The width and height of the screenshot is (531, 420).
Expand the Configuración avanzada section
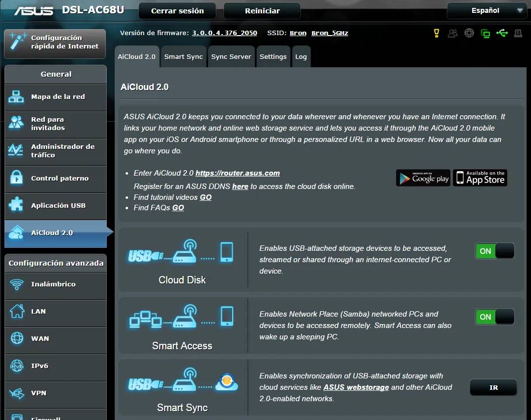[x=55, y=263]
